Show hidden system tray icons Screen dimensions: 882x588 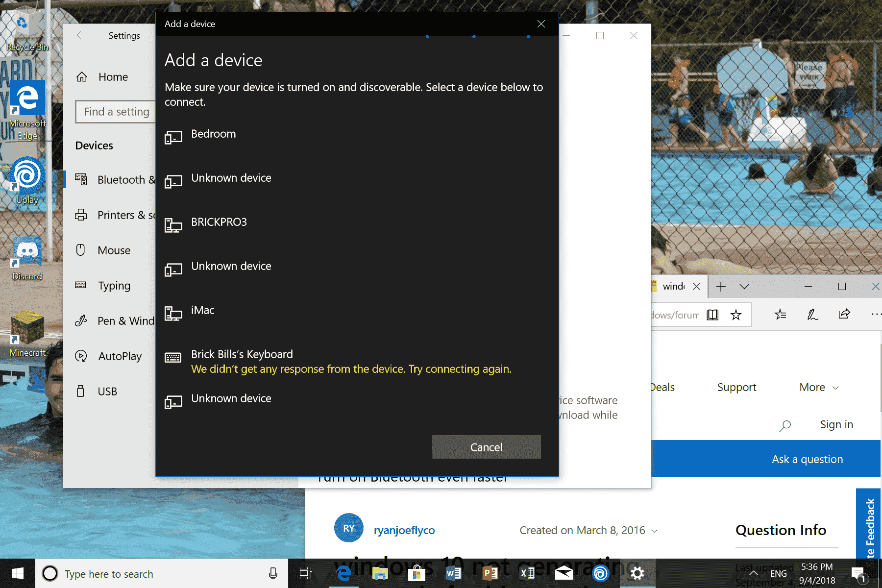[754, 573]
